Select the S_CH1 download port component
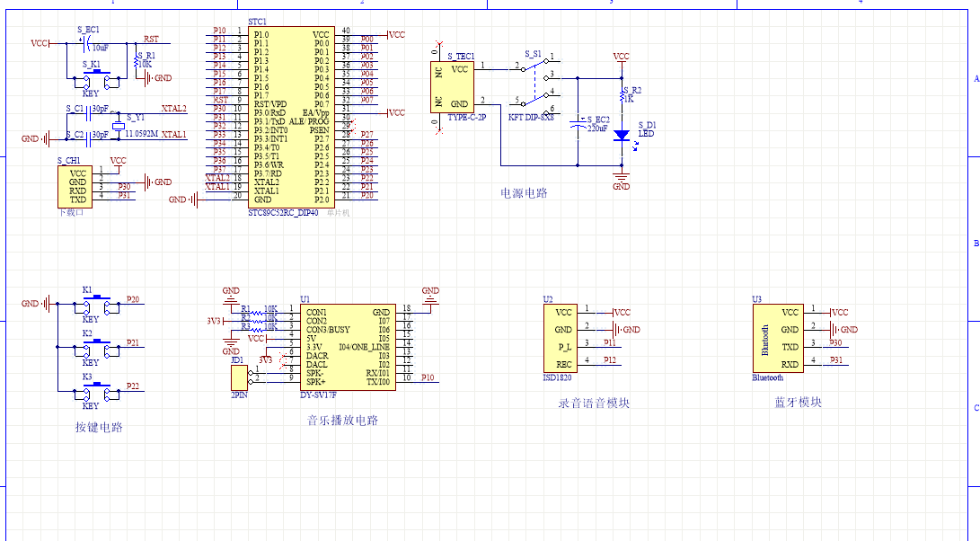Viewport: 980px width, 541px height. (x=76, y=186)
